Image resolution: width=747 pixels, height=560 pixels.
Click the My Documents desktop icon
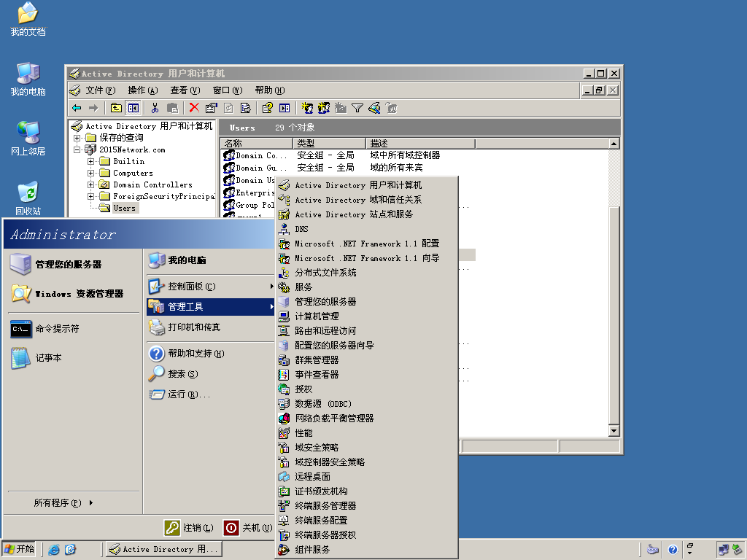pos(28,19)
